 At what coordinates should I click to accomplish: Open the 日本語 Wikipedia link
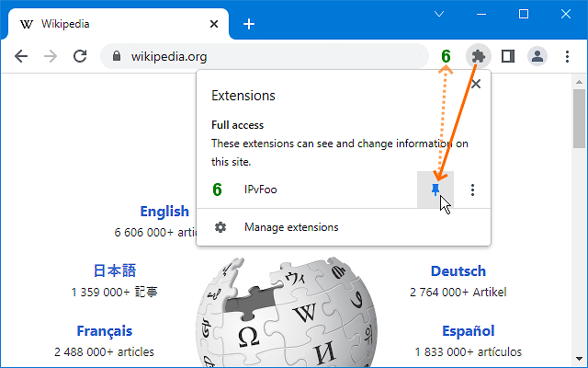coord(115,270)
